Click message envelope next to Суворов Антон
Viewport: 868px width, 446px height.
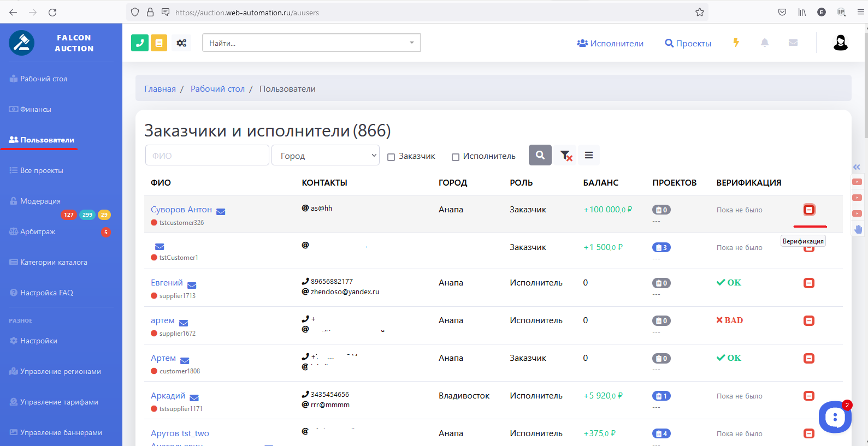tap(221, 211)
